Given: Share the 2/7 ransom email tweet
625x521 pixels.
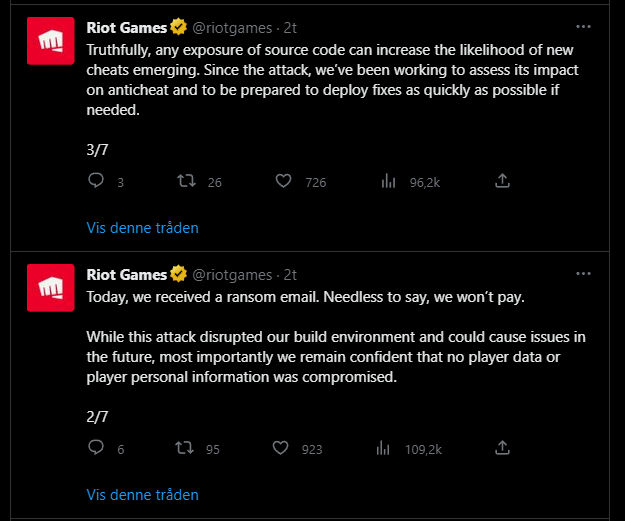Looking at the screenshot, I should (x=502, y=448).
